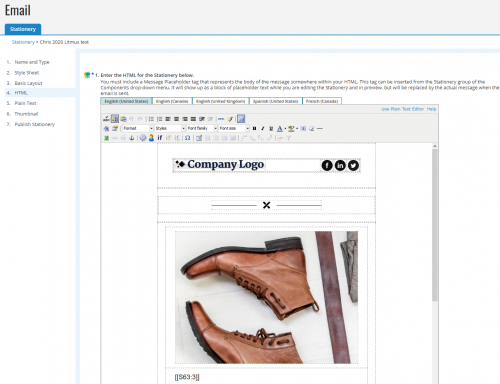
Task: Open the Font size dropdown
Action: (234, 128)
